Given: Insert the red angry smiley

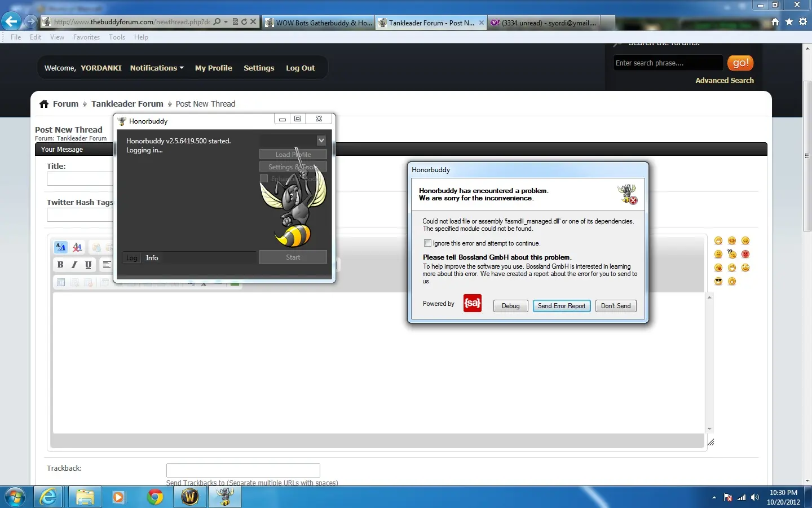Looking at the screenshot, I should 745,254.
